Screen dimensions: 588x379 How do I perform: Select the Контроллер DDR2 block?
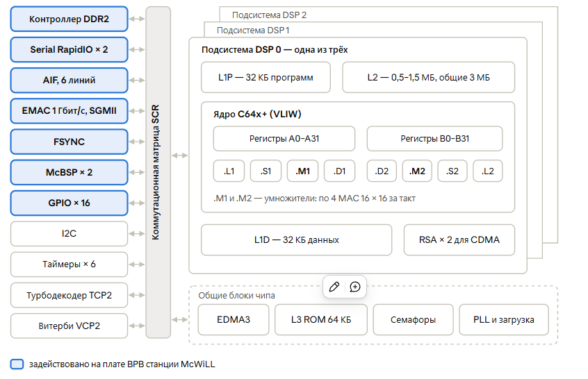tap(69, 19)
